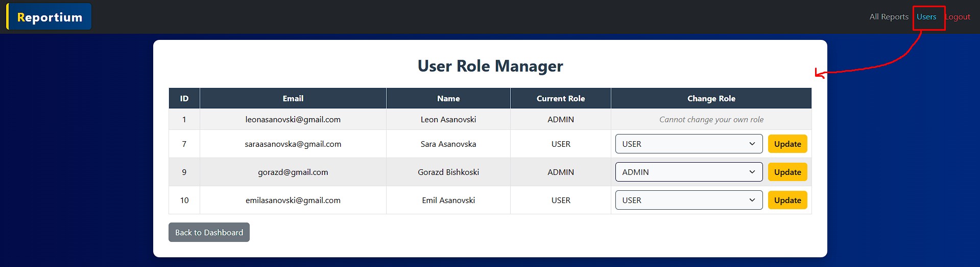Click the Back to Dashboard button
The width and height of the screenshot is (980, 267).
coord(209,233)
